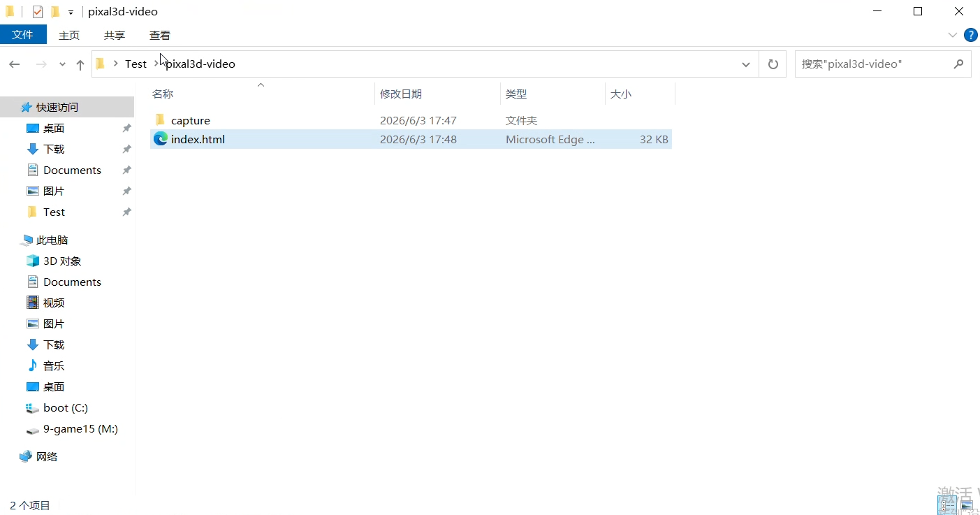Switch to large icons view in status bar
Image resolution: width=980 pixels, height=515 pixels.
tap(967, 505)
